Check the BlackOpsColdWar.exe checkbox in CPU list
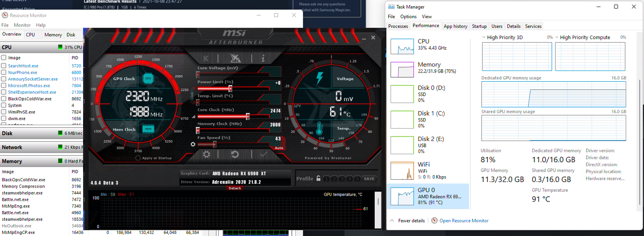Image resolution: width=644 pixels, height=236 pixels. click(x=4, y=99)
